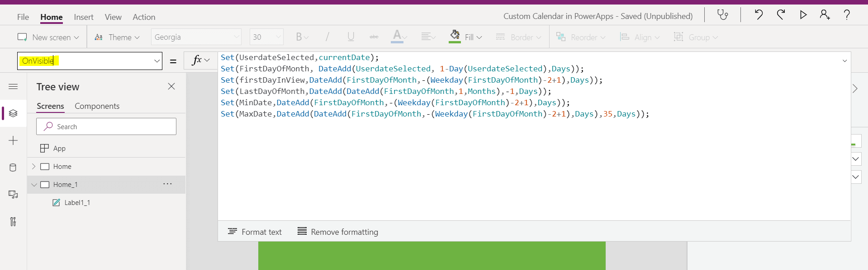
Task: Select the Tree view layers icon
Action: (x=13, y=113)
